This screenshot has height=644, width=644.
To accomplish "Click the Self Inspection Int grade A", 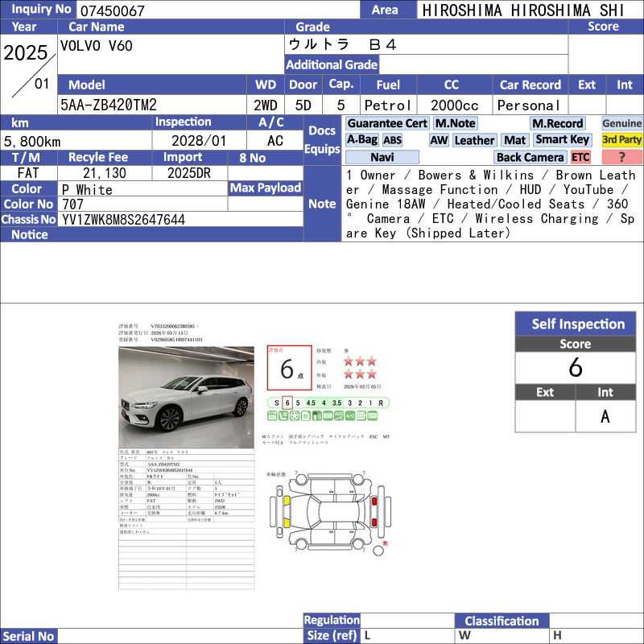I will [605, 416].
